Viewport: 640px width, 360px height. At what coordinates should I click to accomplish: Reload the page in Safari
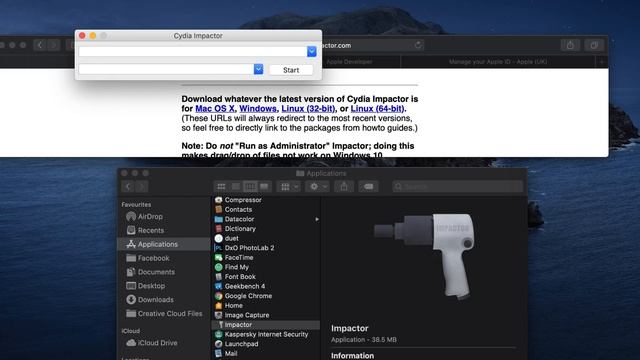[418, 45]
